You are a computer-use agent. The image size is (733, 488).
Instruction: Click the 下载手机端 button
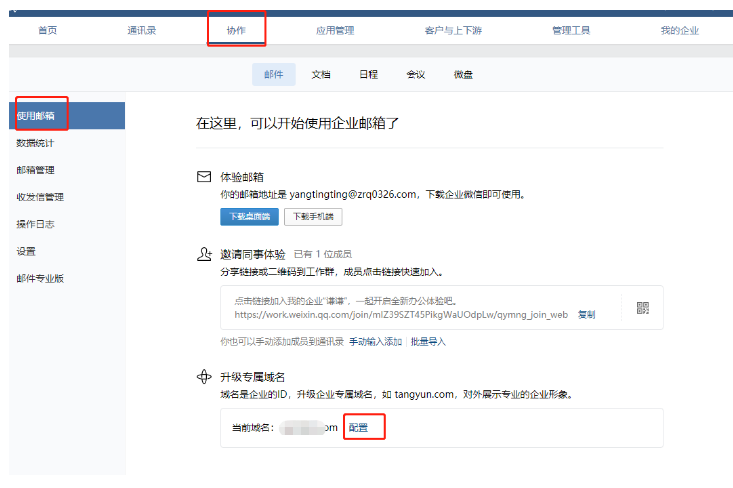pyautogui.click(x=313, y=216)
